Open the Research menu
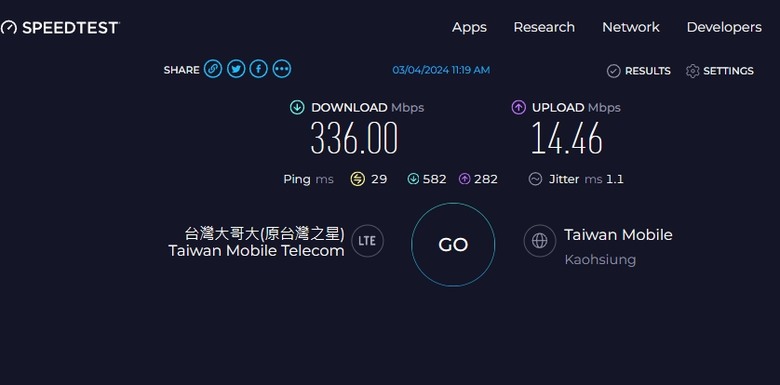This screenshot has width=780, height=385. click(544, 27)
